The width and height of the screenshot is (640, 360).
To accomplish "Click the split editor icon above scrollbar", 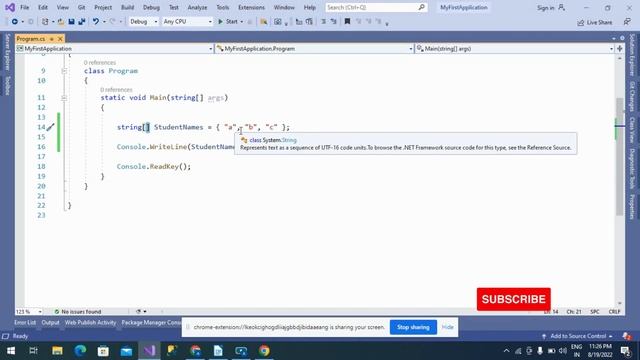I will (620, 49).
